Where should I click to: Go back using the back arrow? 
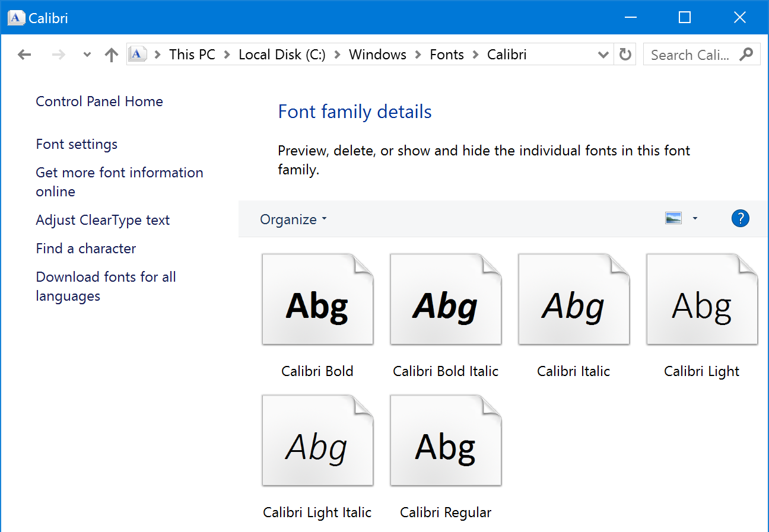(x=24, y=55)
